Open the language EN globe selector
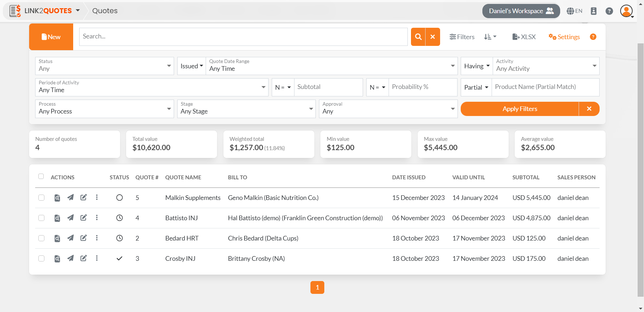The height and width of the screenshot is (312, 644). click(x=574, y=11)
